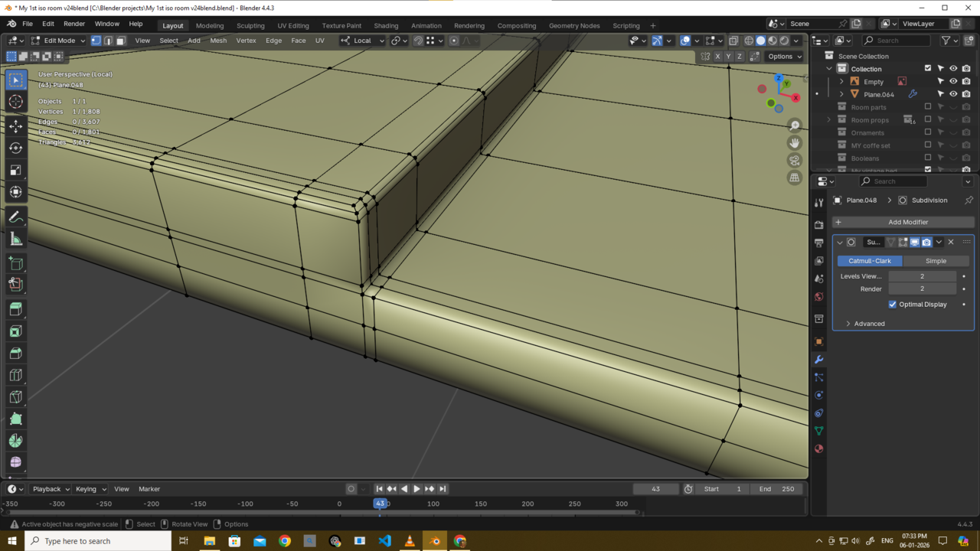Select Simple subdivision type
The width and height of the screenshot is (980, 551).
tap(936, 261)
